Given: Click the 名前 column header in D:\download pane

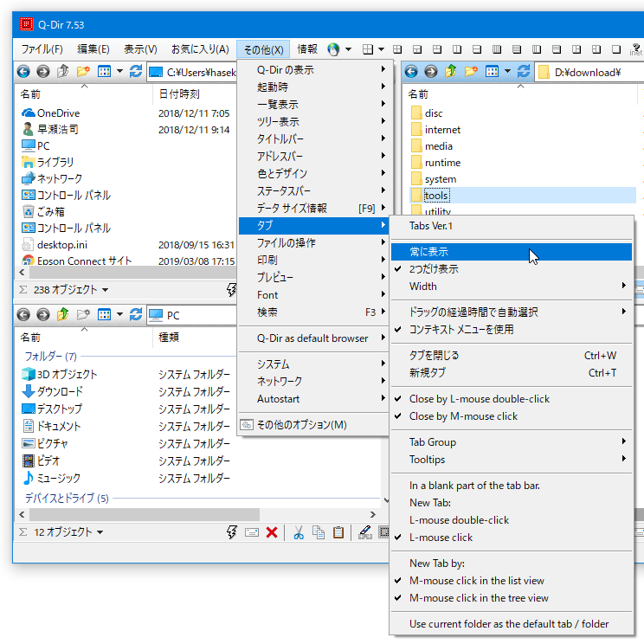Looking at the screenshot, I should pyautogui.click(x=519, y=94).
